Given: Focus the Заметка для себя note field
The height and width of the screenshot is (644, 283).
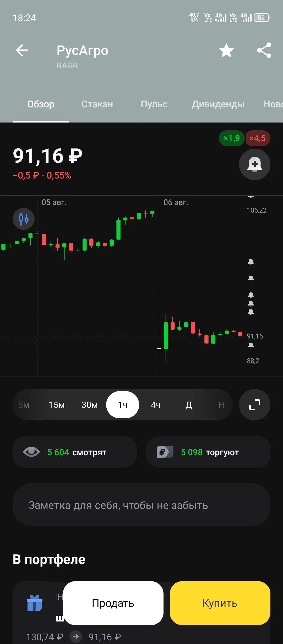Looking at the screenshot, I should (x=141, y=505).
